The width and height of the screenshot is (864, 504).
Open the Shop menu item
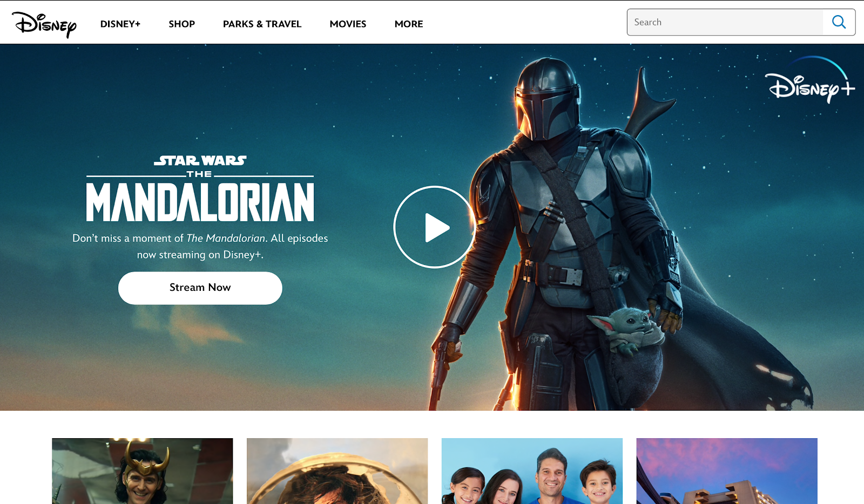click(182, 24)
